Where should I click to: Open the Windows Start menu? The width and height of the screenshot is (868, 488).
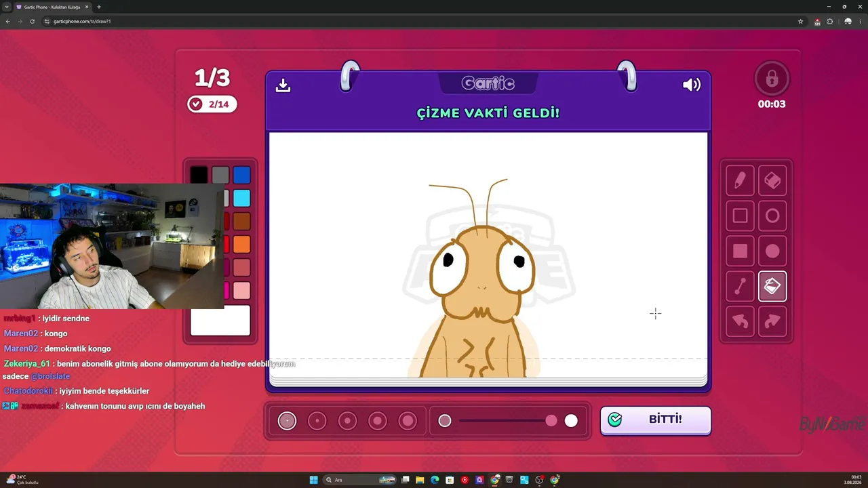313,480
